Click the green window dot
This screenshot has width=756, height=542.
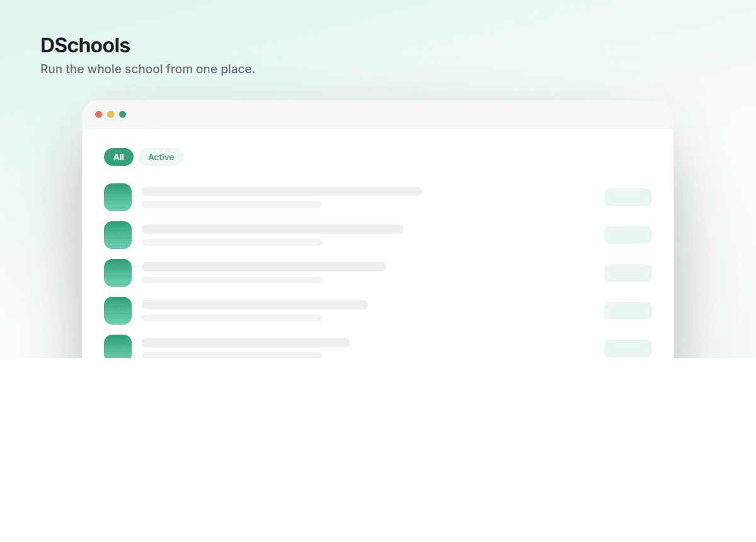[x=122, y=114]
